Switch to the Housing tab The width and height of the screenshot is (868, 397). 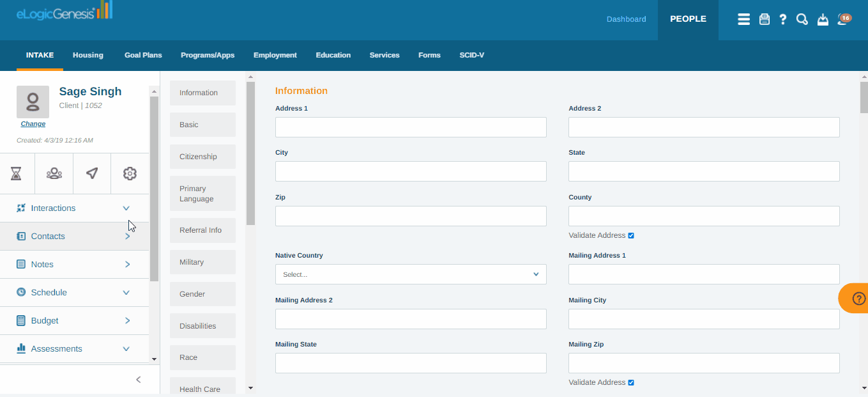pos(88,56)
